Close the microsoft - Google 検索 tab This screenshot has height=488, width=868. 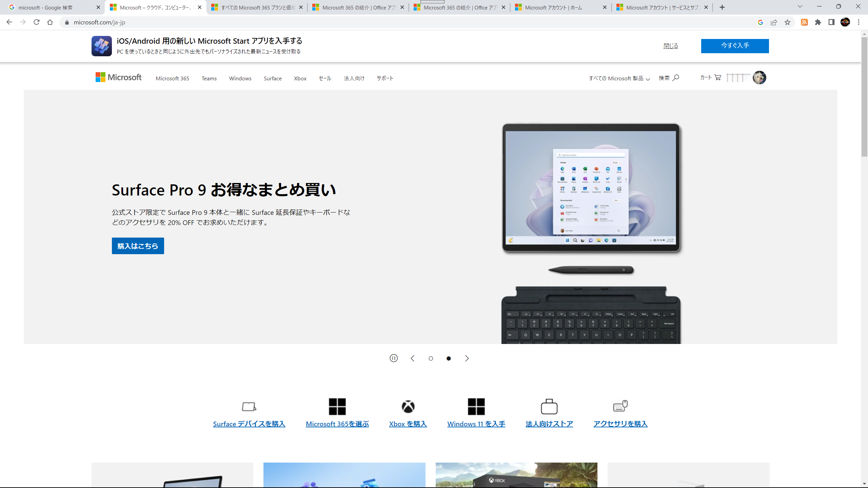point(98,7)
